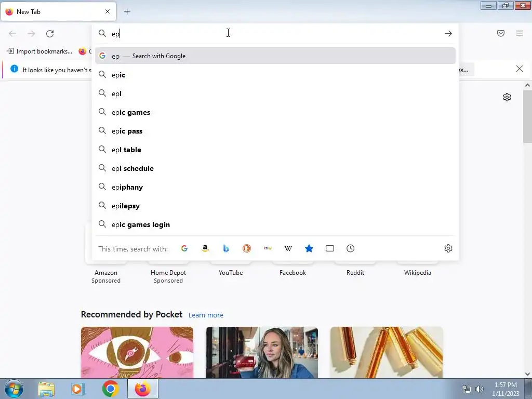The image size is (532, 399).
Task: Launch Windows Media Player from taskbar
Action: click(78, 389)
